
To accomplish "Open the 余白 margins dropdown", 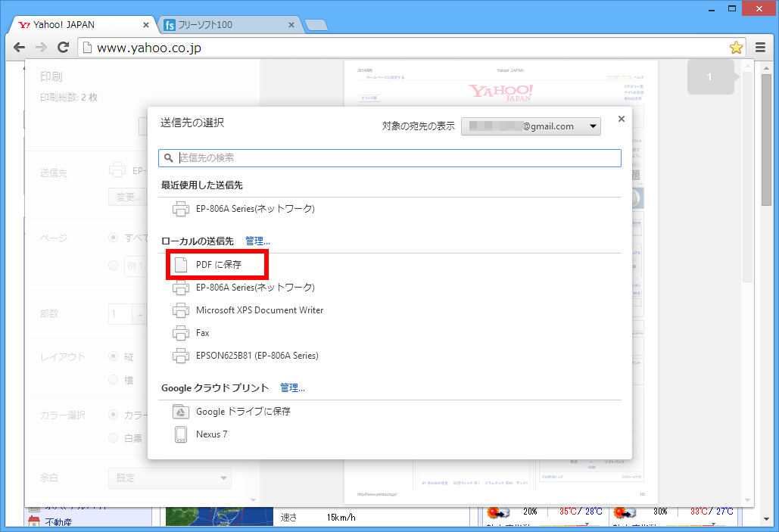I will click(x=170, y=478).
